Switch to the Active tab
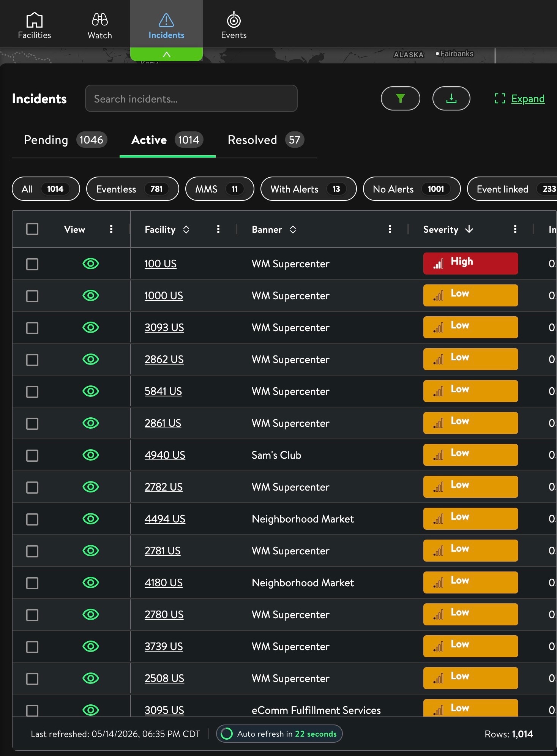 click(x=167, y=140)
